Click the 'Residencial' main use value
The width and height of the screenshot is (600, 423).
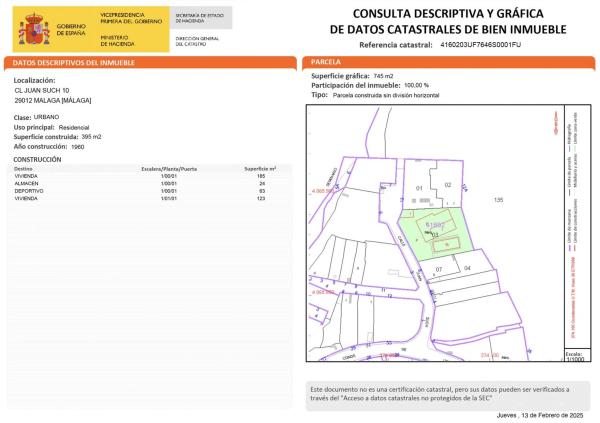tap(74, 127)
